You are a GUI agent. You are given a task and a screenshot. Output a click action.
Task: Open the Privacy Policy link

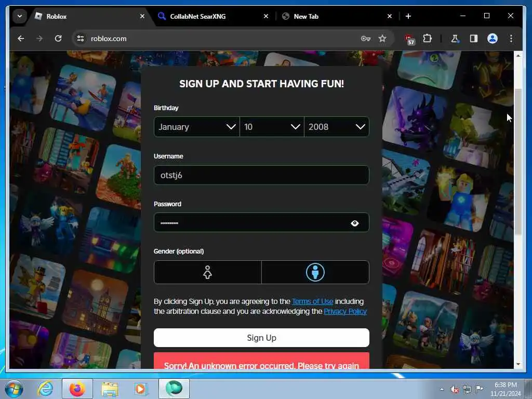tap(345, 312)
